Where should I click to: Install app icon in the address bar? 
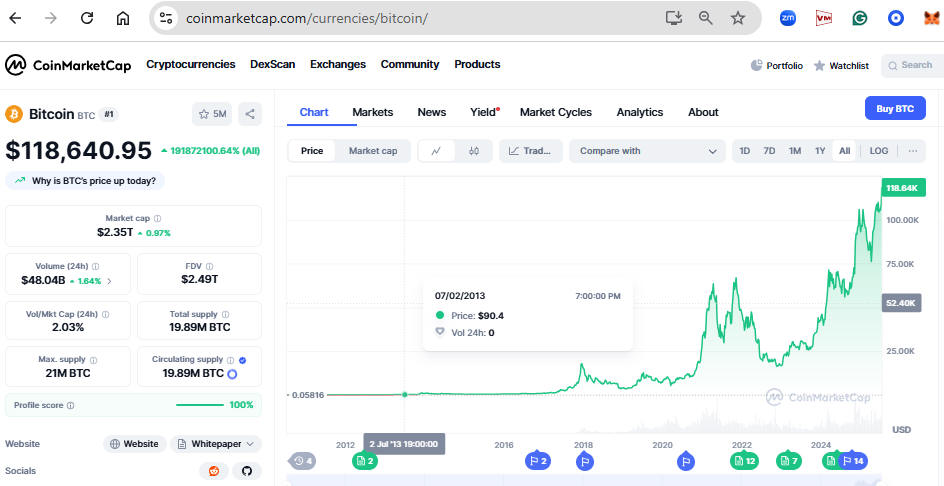tap(674, 18)
